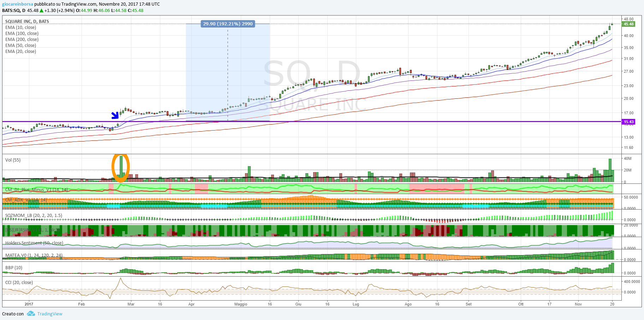The width and height of the screenshot is (644, 320).
Task: Click the Lug label on the time axis
Action: pos(356,304)
